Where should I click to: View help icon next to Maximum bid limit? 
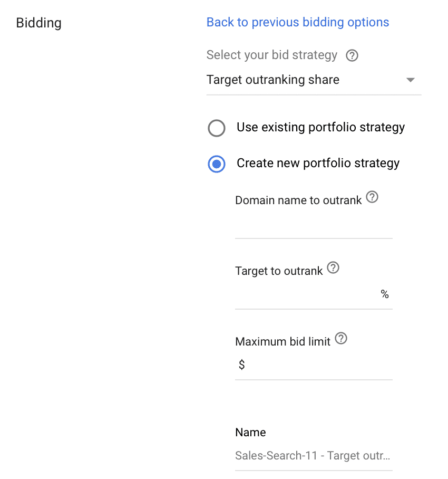(341, 338)
